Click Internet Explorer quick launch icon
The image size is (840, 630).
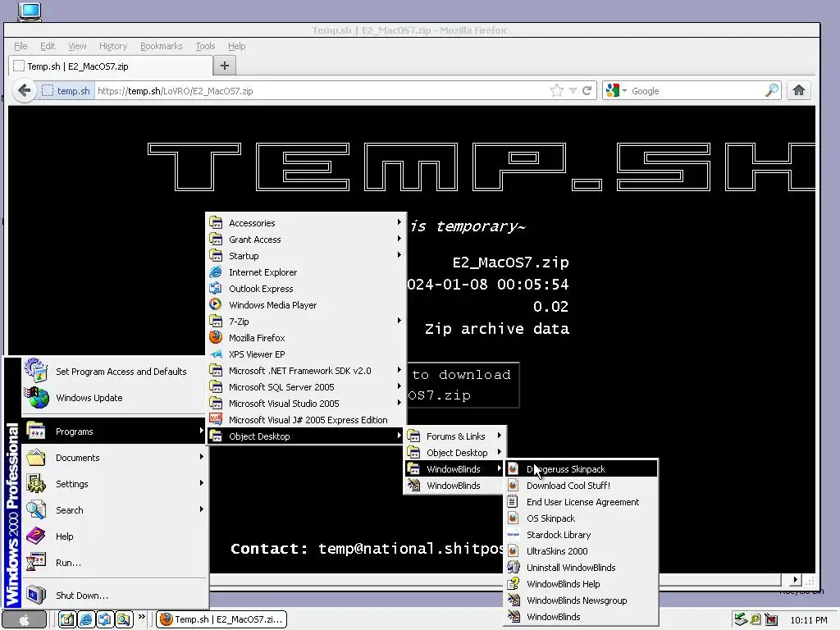tap(85, 619)
